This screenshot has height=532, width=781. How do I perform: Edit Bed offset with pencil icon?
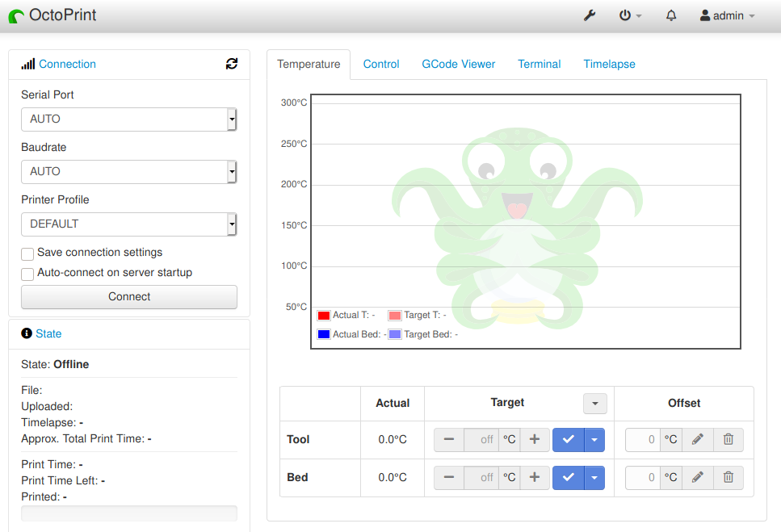[698, 477]
